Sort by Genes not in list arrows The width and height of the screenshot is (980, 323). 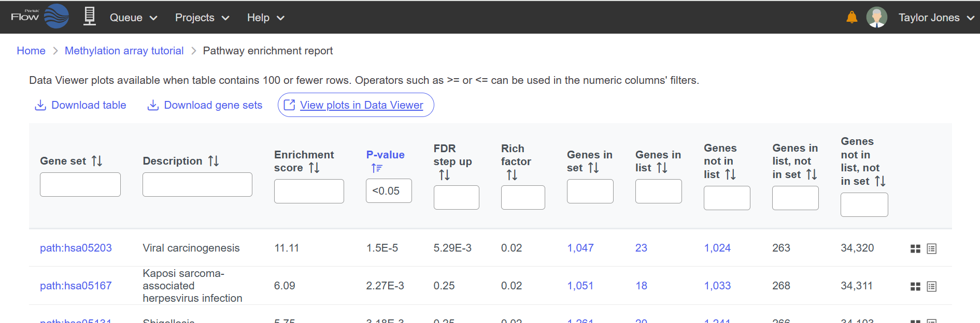point(730,174)
